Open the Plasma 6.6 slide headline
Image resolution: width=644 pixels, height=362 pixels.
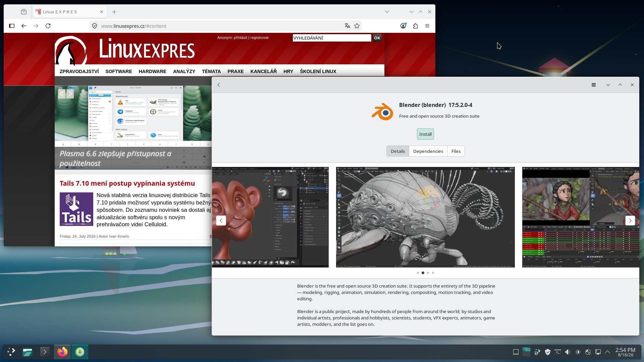tap(115, 158)
